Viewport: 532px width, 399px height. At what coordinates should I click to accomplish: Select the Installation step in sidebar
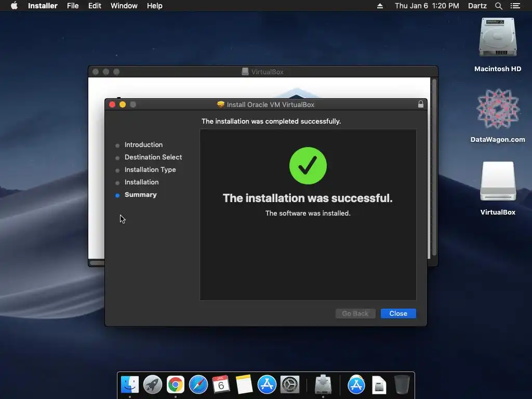click(141, 182)
